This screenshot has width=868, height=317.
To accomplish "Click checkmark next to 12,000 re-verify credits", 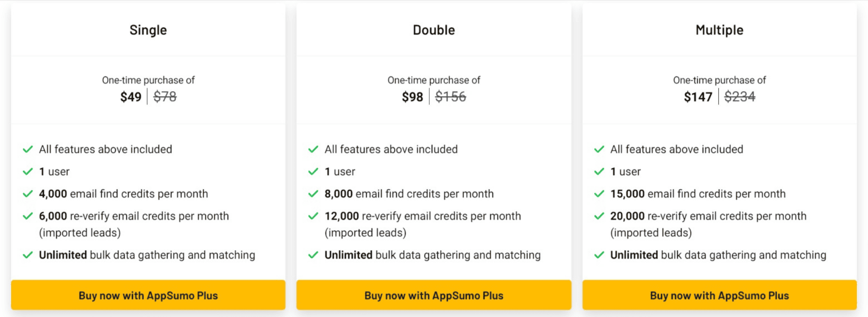I will tap(313, 216).
